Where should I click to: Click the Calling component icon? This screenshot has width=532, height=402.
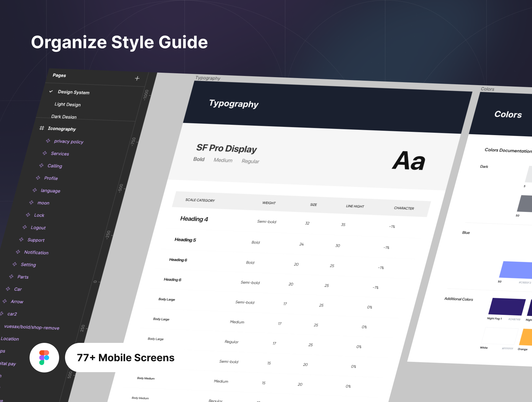tap(41, 166)
